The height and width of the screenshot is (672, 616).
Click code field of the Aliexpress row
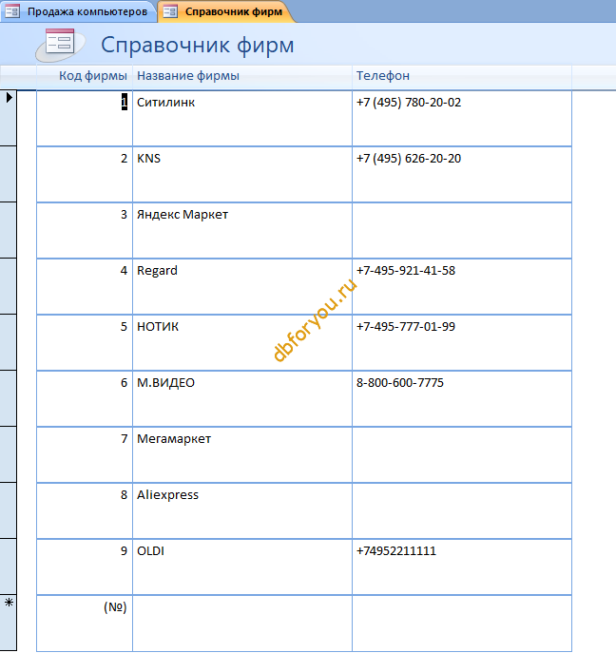pos(85,511)
